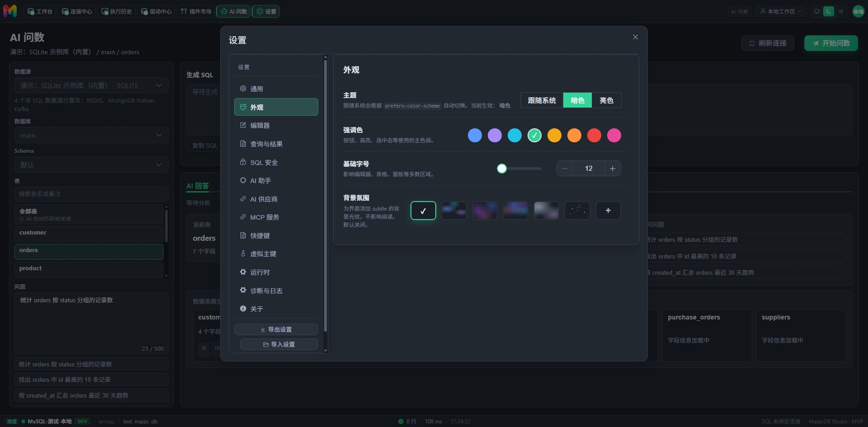The image size is (868, 427).
Task: Click the 导出设置 button
Action: coord(276,329)
